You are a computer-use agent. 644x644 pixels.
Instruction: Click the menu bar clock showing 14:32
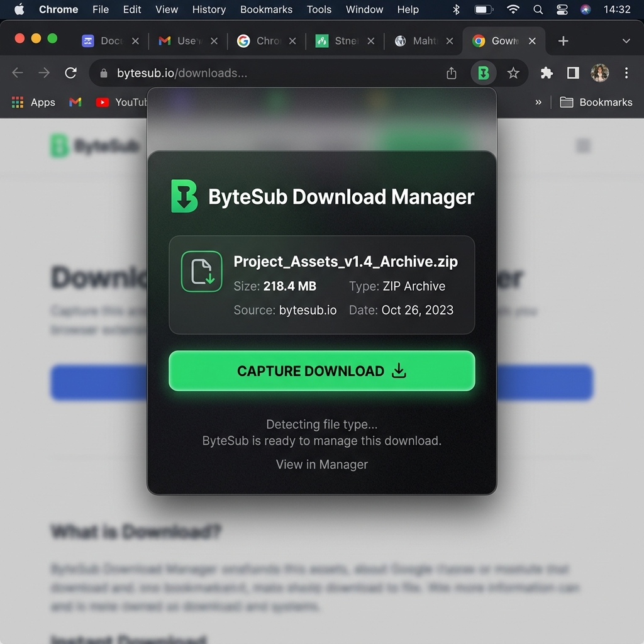click(x=617, y=9)
